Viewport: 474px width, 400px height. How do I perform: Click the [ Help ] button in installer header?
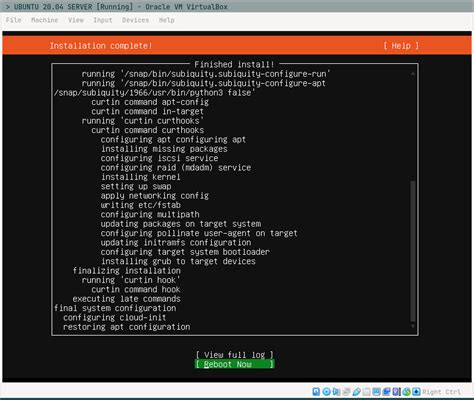(401, 46)
